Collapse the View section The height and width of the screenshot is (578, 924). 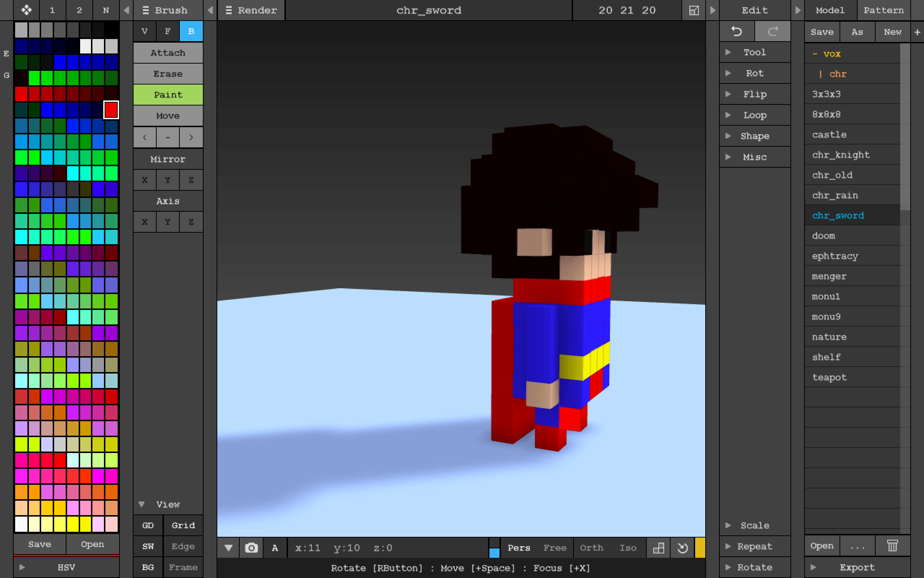(168, 505)
